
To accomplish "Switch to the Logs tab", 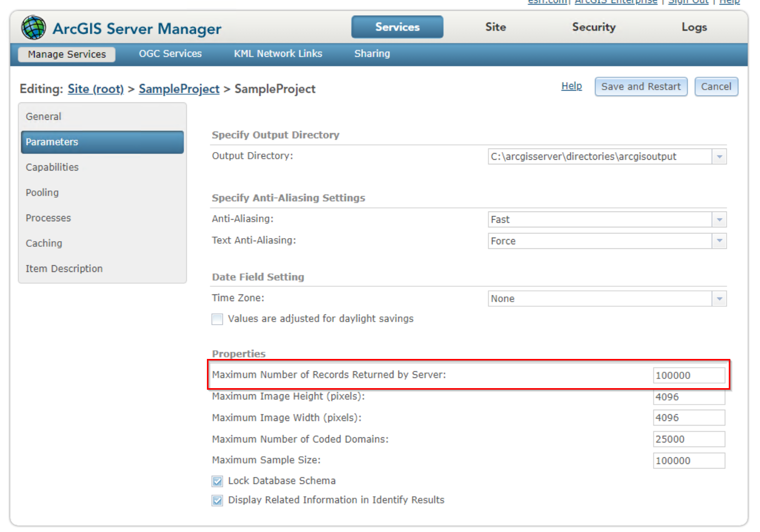I will point(694,27).
